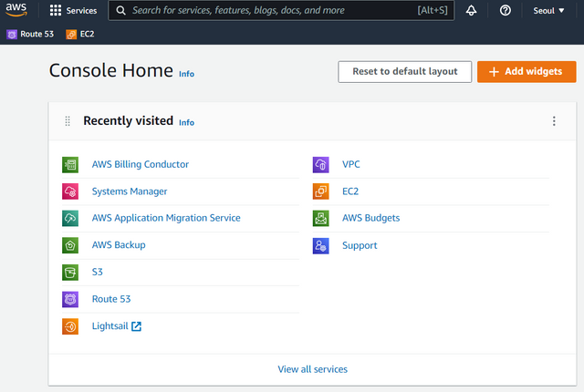Click the help question mark icon
This screenshot has width=584, height=392.
tap(505, 10)
